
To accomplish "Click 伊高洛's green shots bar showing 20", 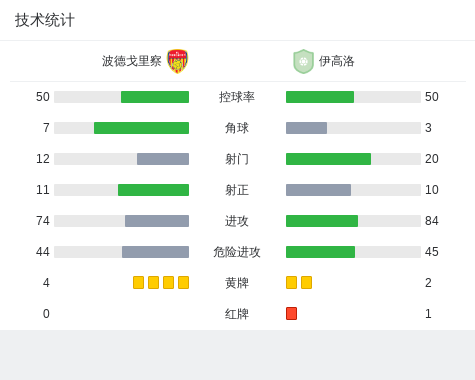I will coord(328,159).
